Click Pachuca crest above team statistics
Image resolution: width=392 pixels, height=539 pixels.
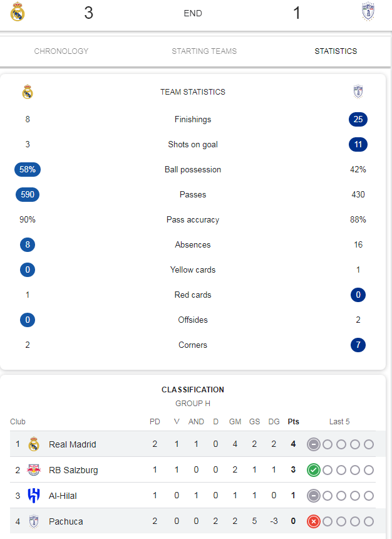pos(358,92)
